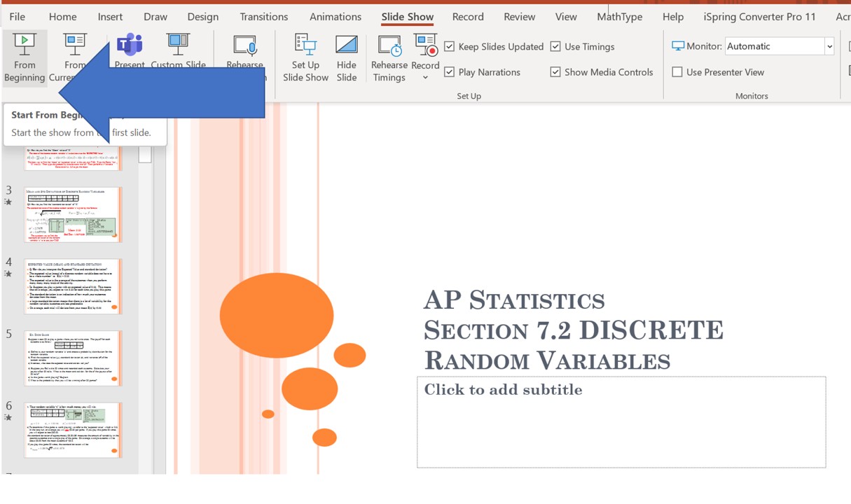Open the Monitor dropdown list
851x504 pixels.
point(829,46)
